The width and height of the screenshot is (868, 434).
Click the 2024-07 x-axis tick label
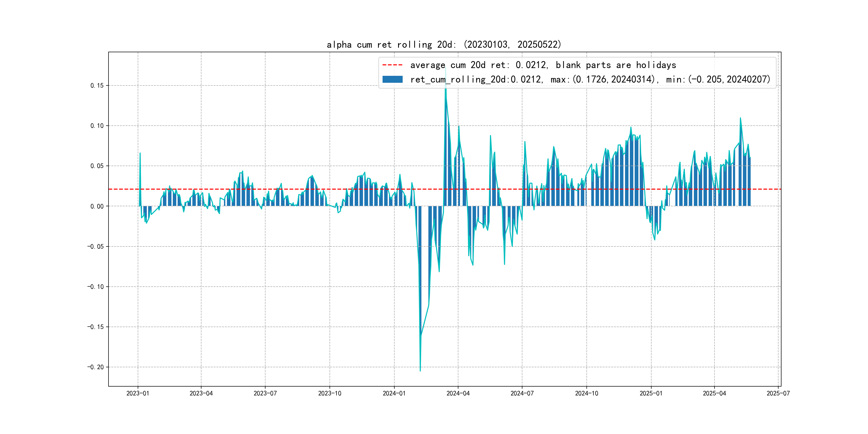[x=522, y=393]
